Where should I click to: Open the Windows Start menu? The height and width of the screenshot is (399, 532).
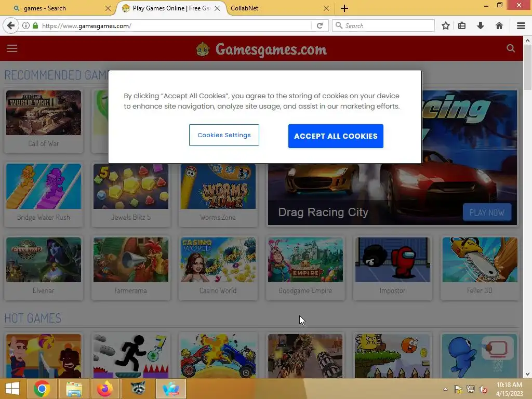pyautogui.click(x=12, y=389)
